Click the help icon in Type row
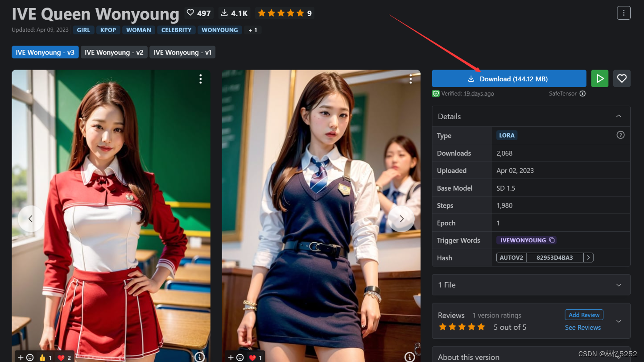The height and width of the screenshot is (362, 644). pos(620,135)
